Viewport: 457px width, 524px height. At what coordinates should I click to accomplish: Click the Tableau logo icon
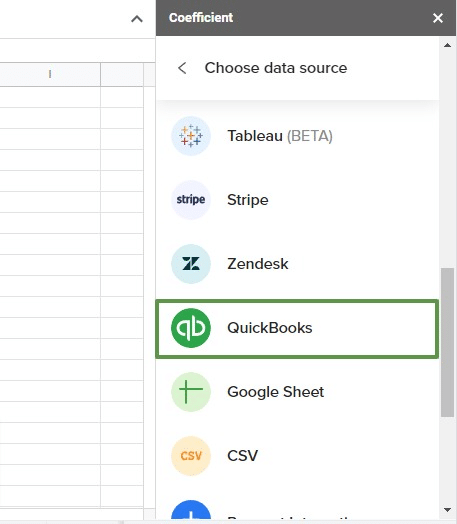point(191,136)
